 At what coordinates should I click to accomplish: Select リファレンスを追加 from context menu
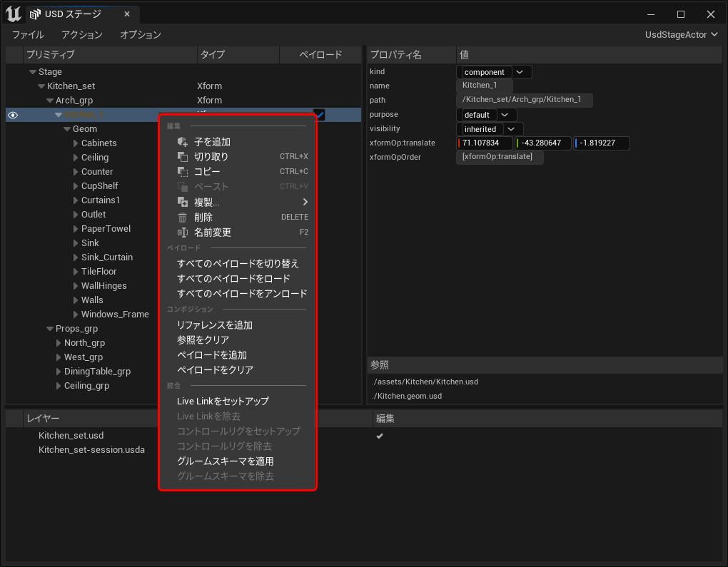(215, 325)
